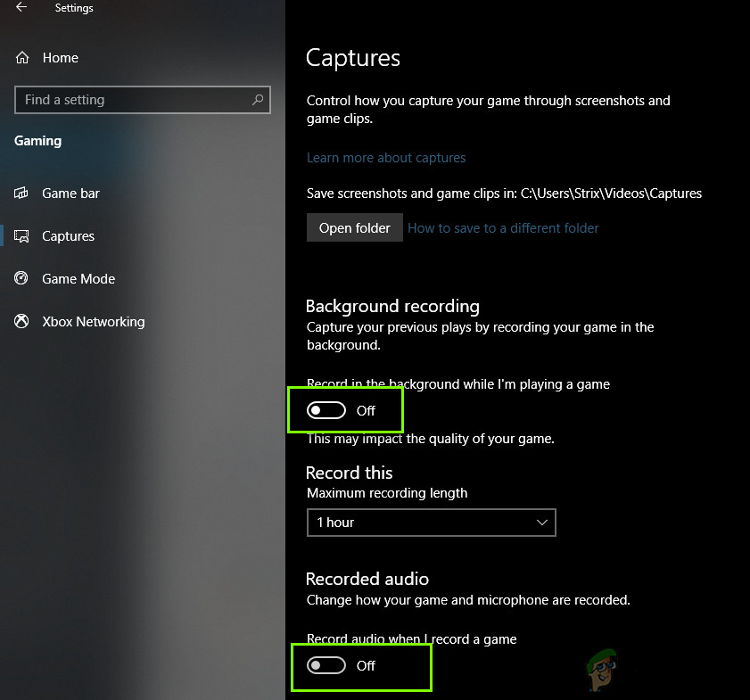The width and height of the screenshot is (750, 700).
Task: Click the Game bar icon
Action: pos(22,194)
